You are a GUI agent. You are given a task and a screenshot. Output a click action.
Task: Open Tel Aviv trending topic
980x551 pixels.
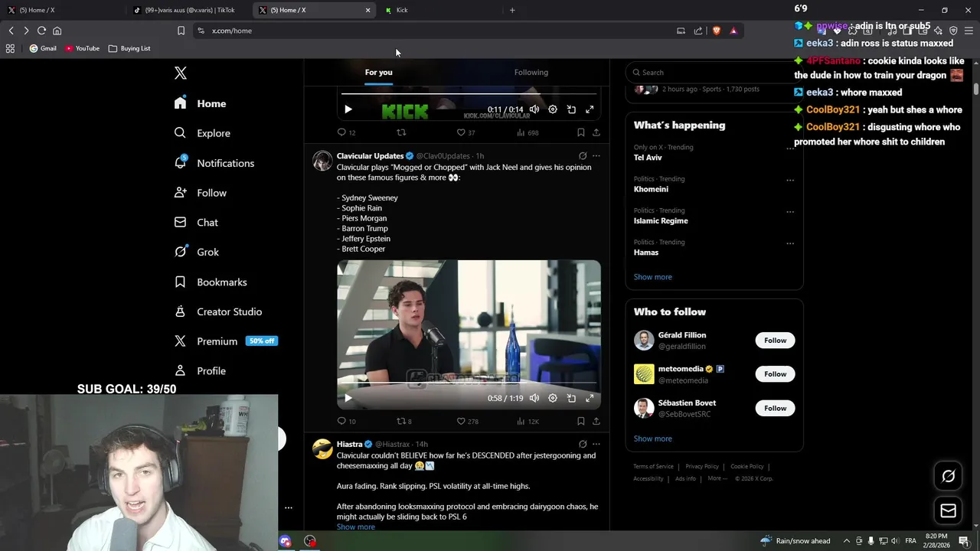pos(648,158)
